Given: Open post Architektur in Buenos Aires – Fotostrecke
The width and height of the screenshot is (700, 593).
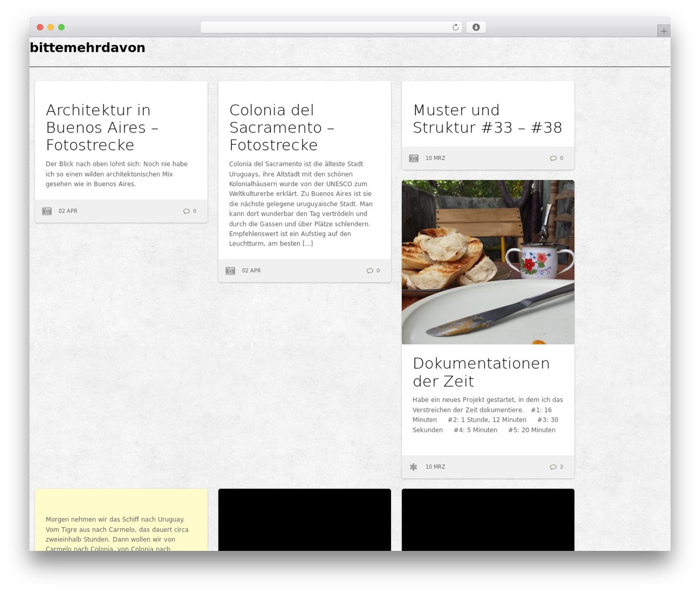Looking at the screenshot, I should click(102, 127).
